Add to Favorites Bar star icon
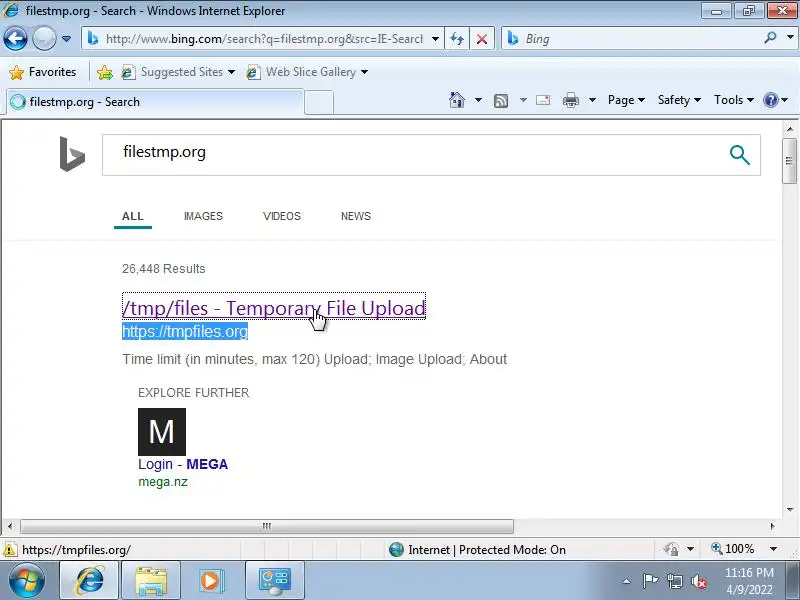Viewport: 800px width, 600px height. pos(105,72)
